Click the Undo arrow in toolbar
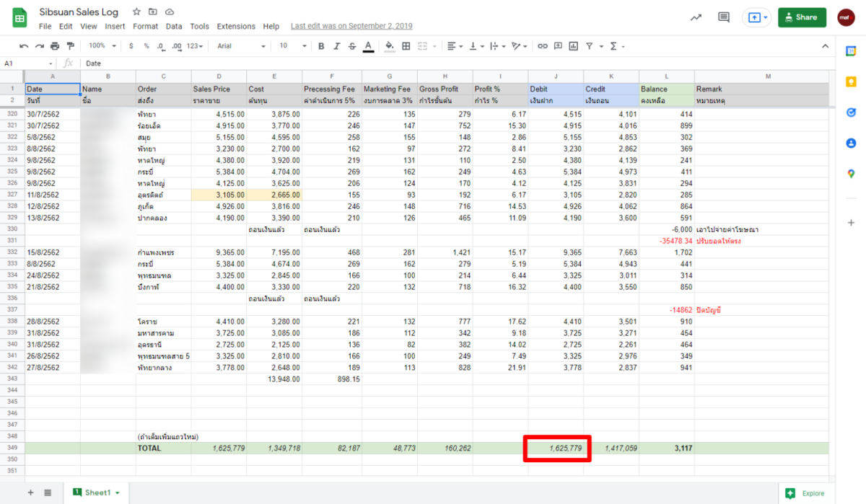 (24, 45)
